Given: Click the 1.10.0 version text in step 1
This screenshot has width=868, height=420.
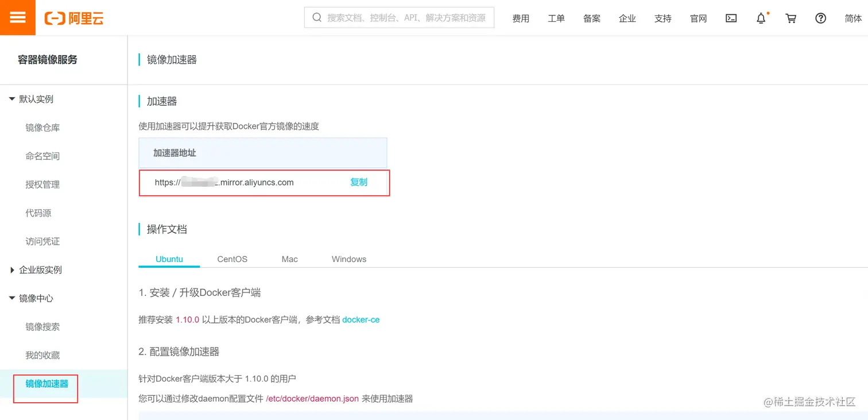Looking at the screenshot, I should tap(187, 319).
